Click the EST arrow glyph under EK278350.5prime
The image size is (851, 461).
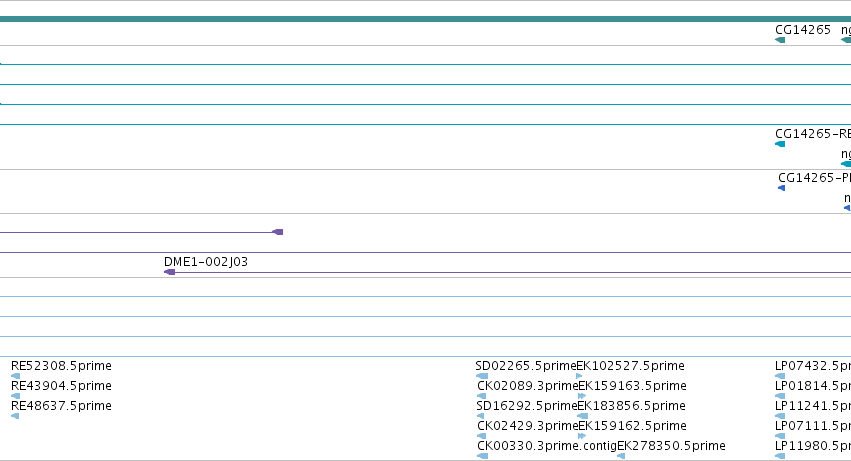621,456
